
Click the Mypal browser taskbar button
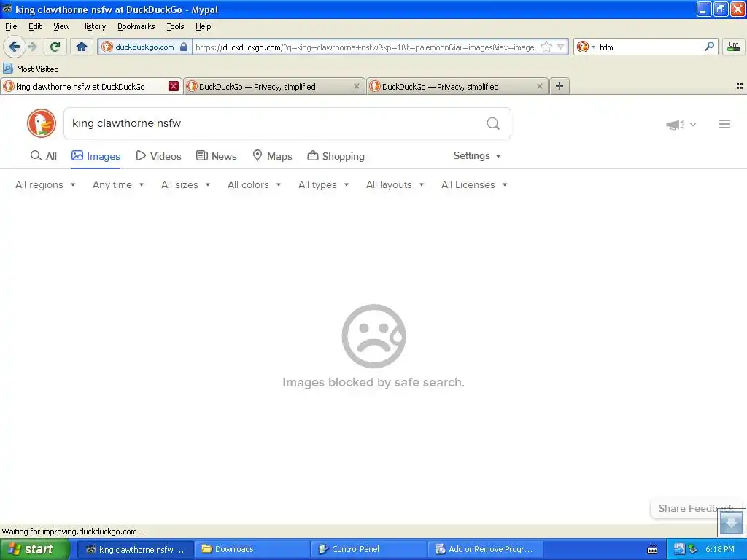pos(135,549)
